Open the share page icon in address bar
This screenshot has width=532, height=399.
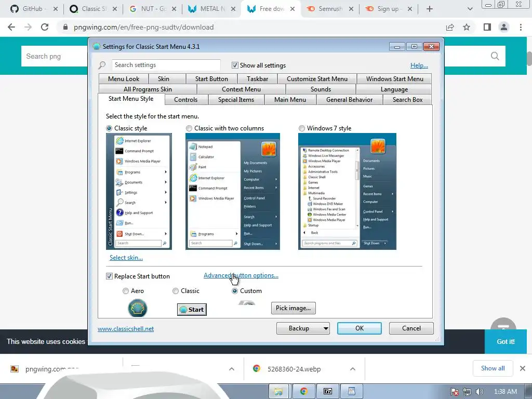point(450,27)
